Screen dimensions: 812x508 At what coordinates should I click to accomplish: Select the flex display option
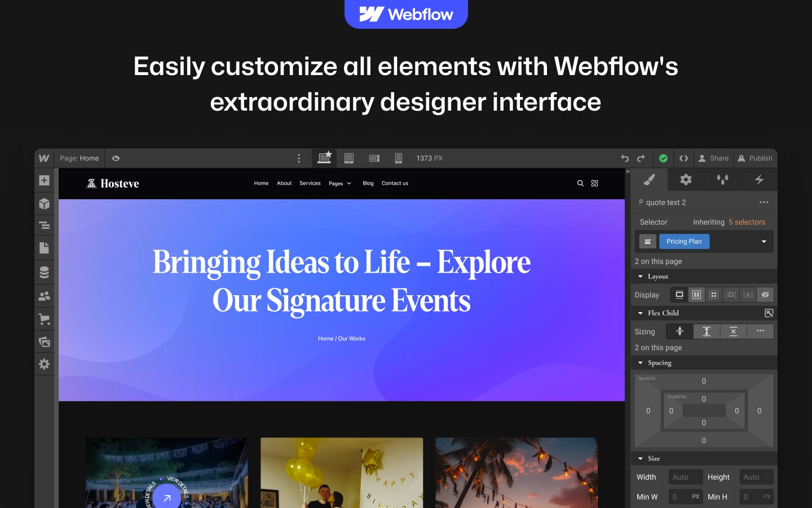tap(696, 295)
